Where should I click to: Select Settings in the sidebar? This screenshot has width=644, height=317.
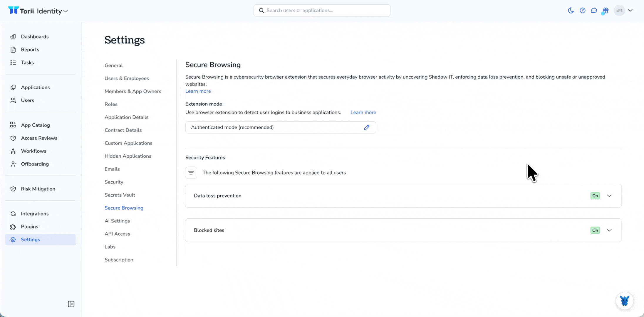[x=40, y=240]
